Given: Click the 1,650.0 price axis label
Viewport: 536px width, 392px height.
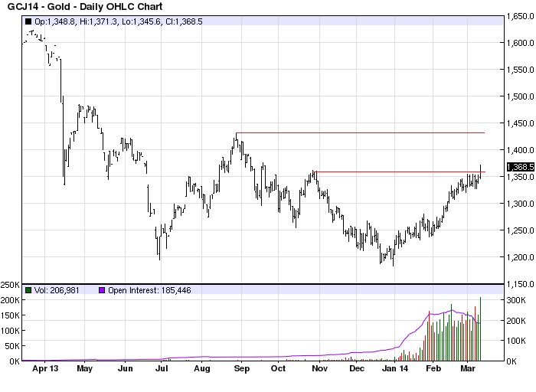Looking at the screenshot, I should click(520, 16).
